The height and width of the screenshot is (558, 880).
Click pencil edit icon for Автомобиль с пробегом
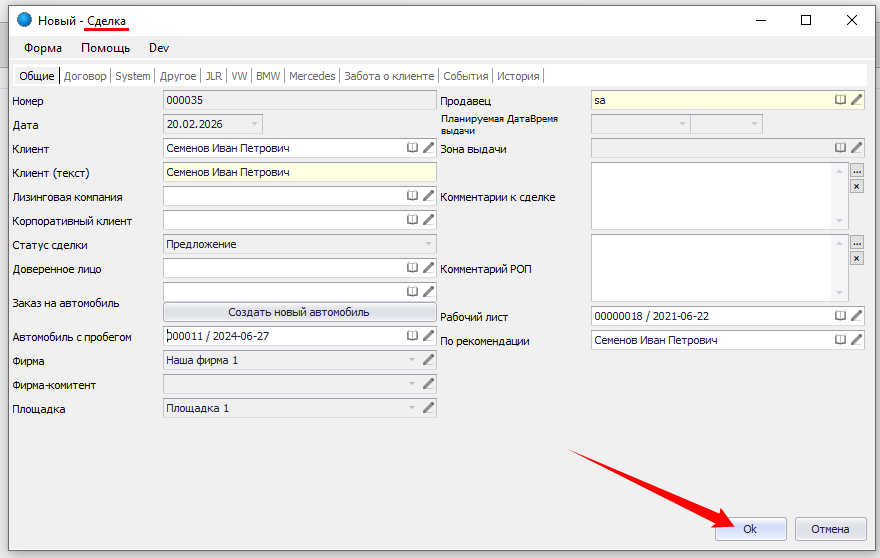coord(429,336)
